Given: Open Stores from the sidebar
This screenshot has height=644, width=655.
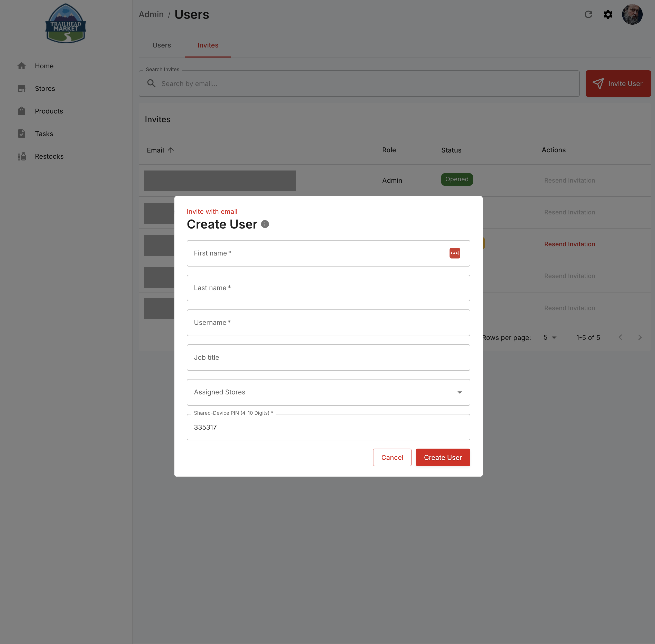Looking at the screenshot, I should (x=45, y=89).
